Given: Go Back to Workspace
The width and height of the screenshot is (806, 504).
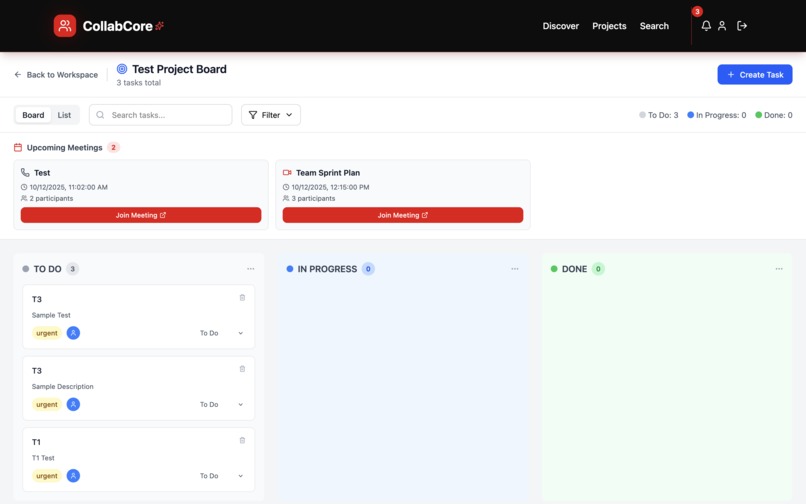Looking at the screenshot, I should pyautogui.click(x=56, y=75).
